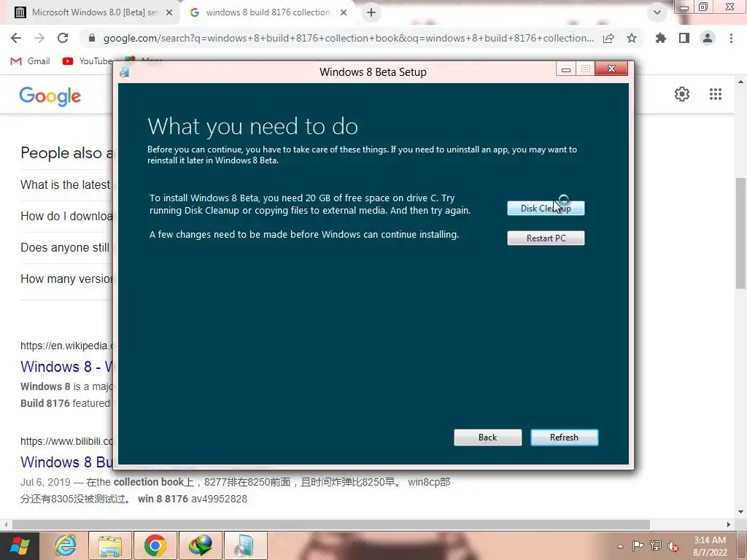The width and height of the screenshot is (747, 560).
Task: Open Windows Explorer from taskbar
Action: (x=110, y=545)
